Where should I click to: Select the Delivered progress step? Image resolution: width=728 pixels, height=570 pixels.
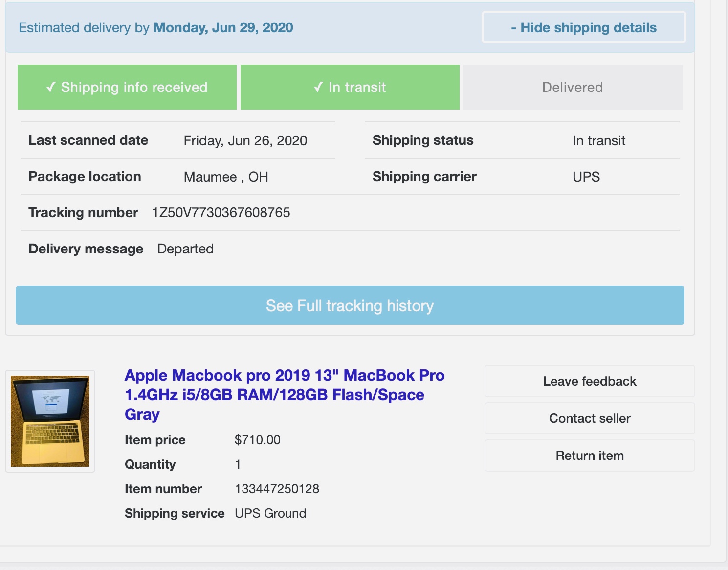point(573,88)
